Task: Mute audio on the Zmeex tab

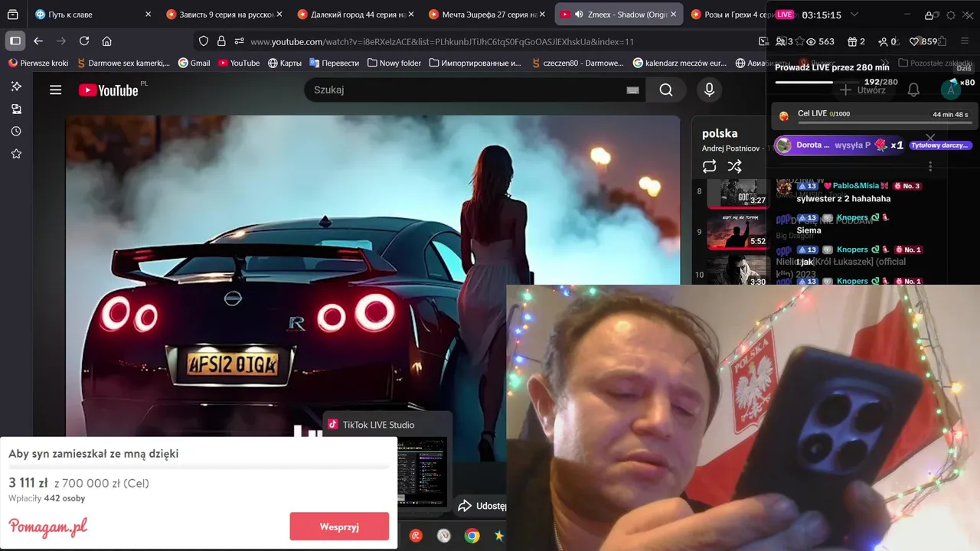Action: (x=579, y=15)
